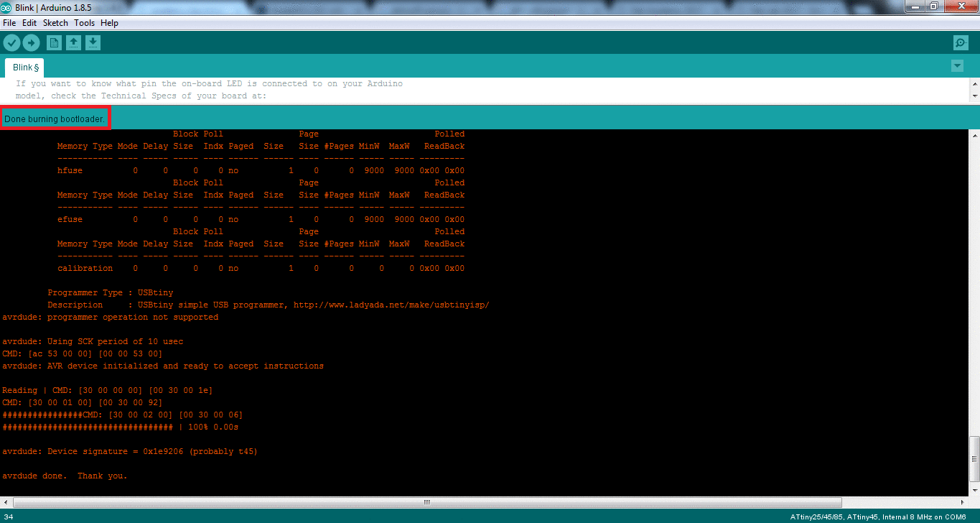
Task: Open the tab options dropdown arrow
Action: pos(957,66)
